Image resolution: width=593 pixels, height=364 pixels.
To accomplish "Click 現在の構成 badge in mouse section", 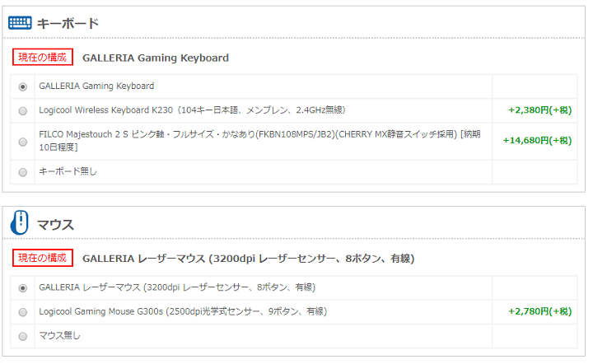I will [x=43, y=258].
